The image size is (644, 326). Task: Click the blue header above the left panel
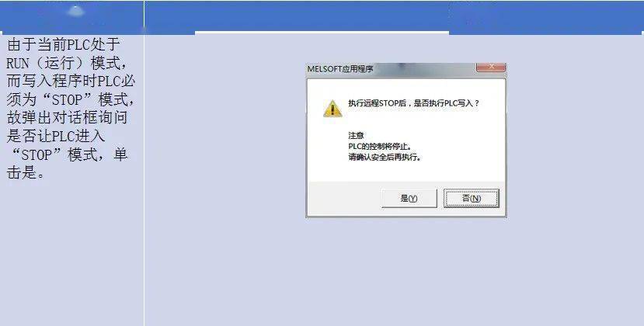pos(72,16)
